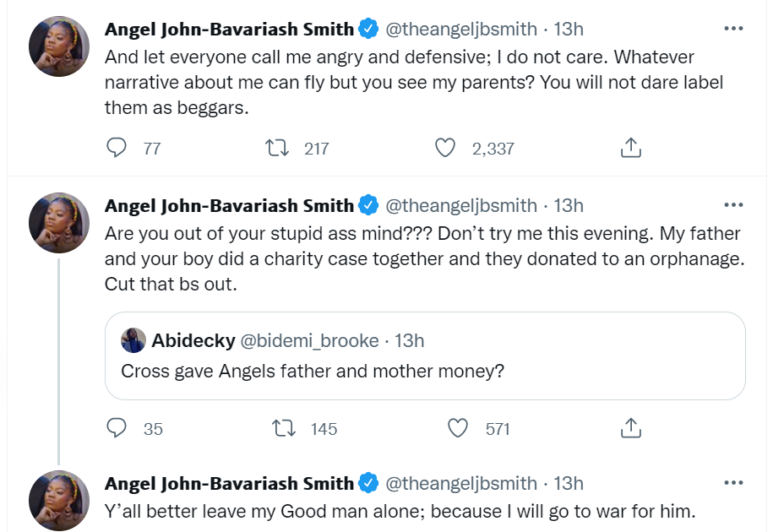
Task: Open profile picture on 'charity case' tweet
Action: [x=59, y=223]
